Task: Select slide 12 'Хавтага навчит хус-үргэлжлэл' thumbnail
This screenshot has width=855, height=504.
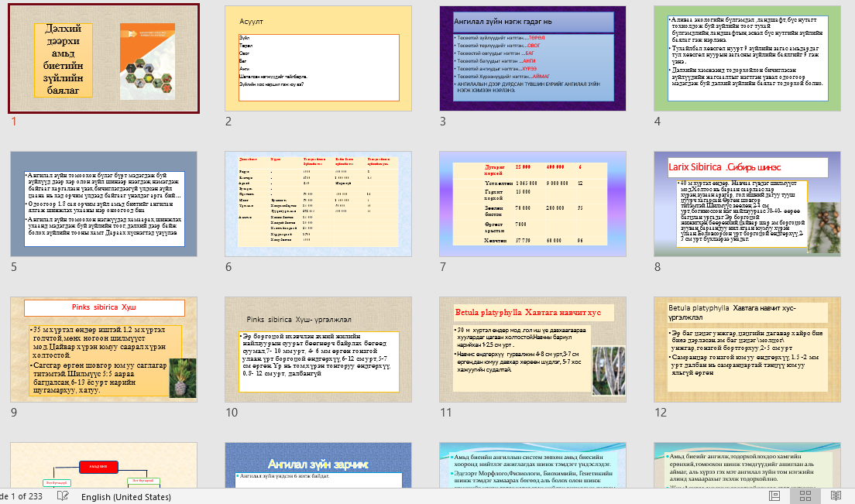Action: pyautogui.click(x=747, y=349)
